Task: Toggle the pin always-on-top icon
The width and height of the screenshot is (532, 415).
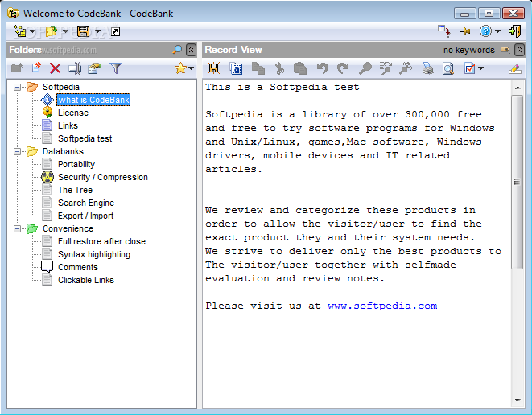Action: pos(465,31)
